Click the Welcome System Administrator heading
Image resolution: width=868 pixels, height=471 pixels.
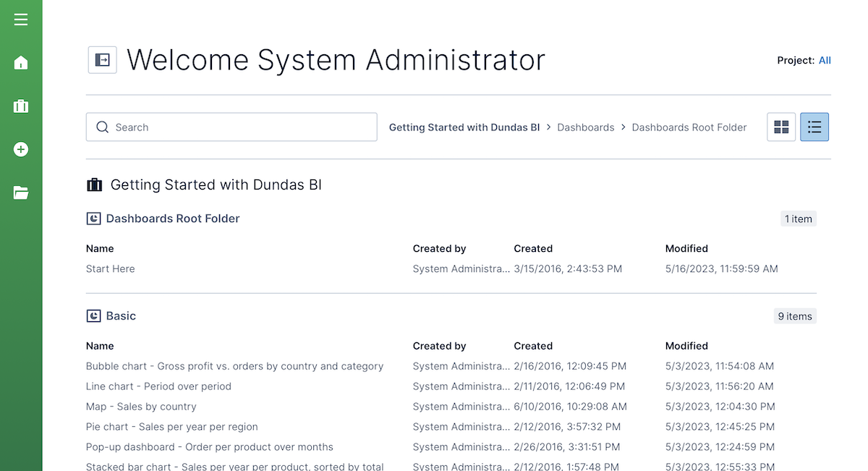tap(336, 60)
